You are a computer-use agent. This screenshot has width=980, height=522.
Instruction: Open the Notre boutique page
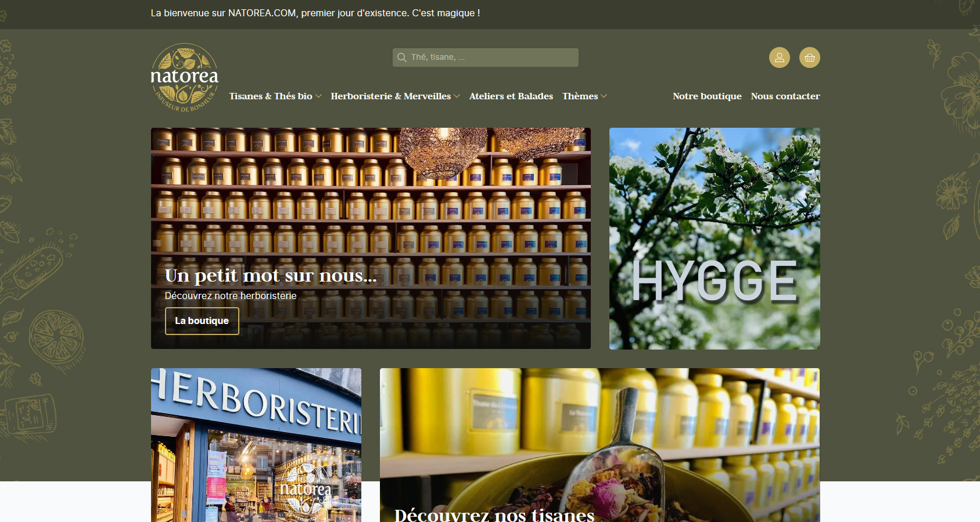[x=707, y=96]
